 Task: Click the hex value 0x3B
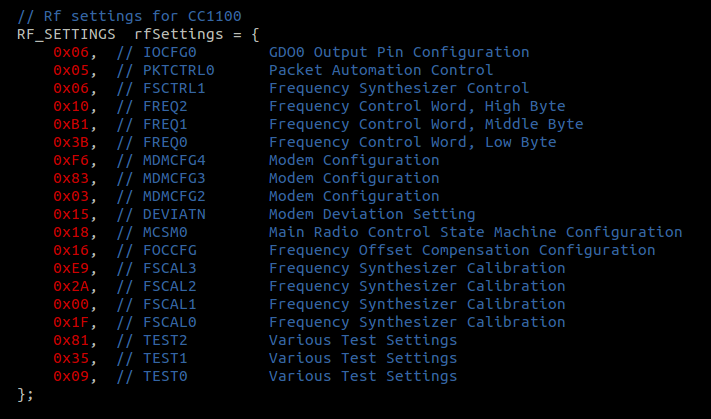71,142
